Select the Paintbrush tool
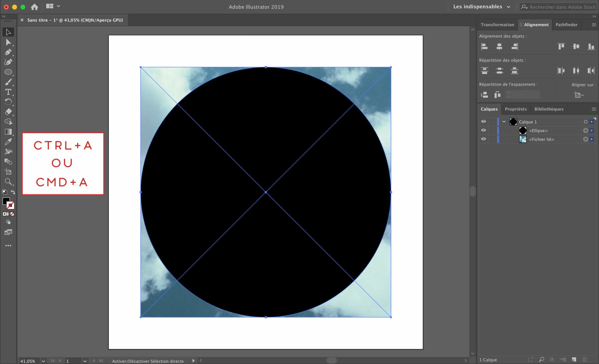The height and width of the screenshot is (364, 599). 8,82
